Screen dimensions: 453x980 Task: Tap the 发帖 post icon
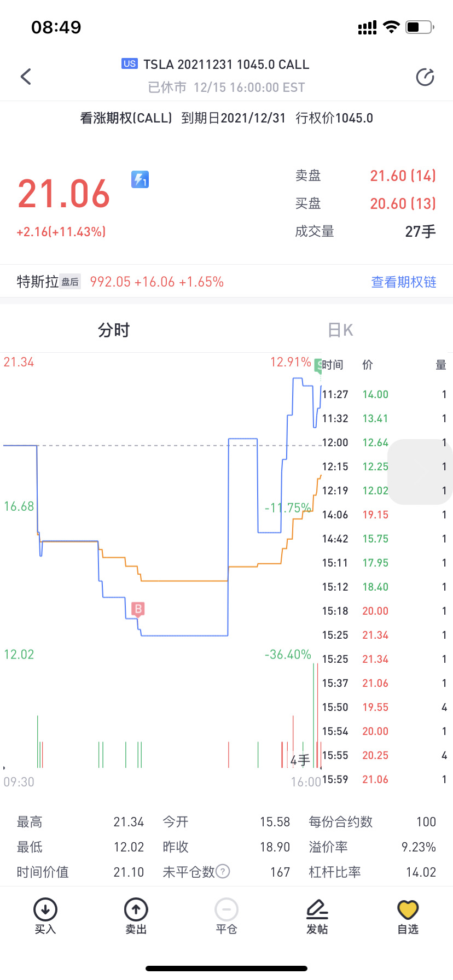click(317, 915)
